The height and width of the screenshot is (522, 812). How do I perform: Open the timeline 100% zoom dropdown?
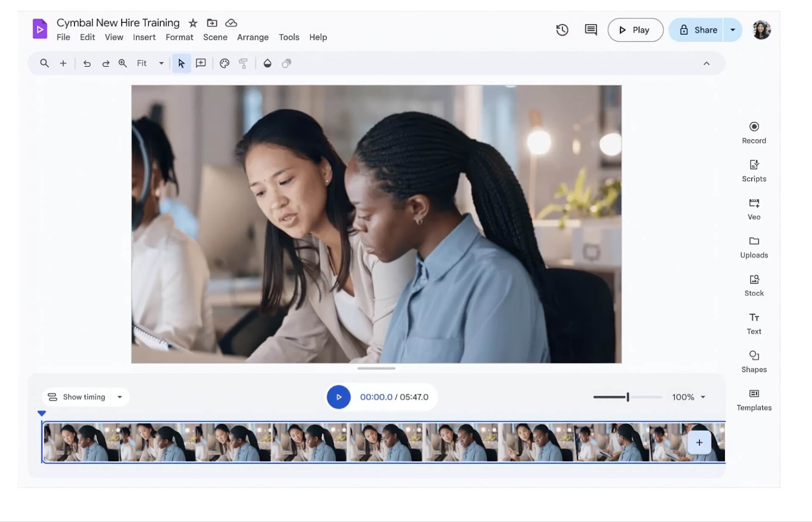pos(703,397)
